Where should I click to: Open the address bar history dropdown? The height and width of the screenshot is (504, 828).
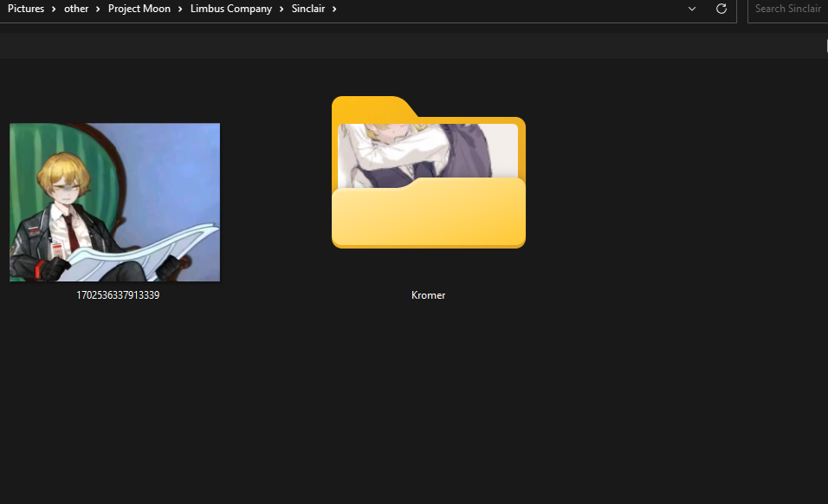692,9
